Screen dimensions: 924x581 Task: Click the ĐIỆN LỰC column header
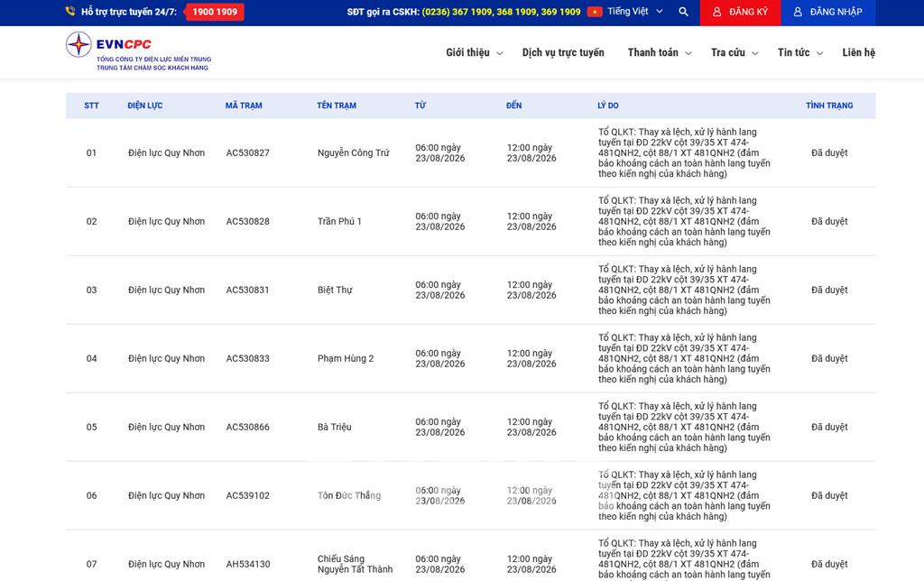coord(145,106)
